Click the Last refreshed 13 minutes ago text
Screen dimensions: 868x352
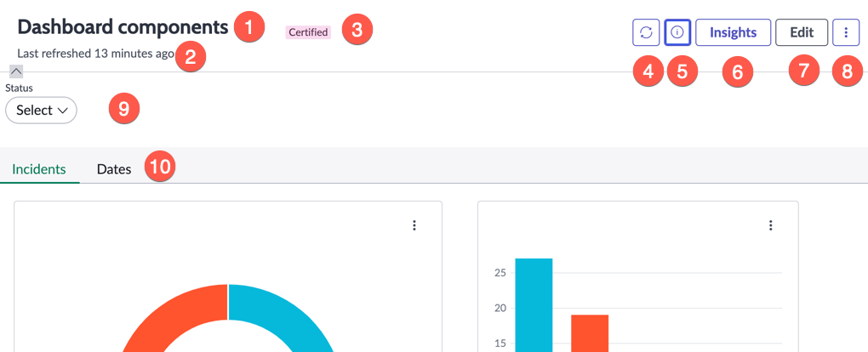point(96,54)
